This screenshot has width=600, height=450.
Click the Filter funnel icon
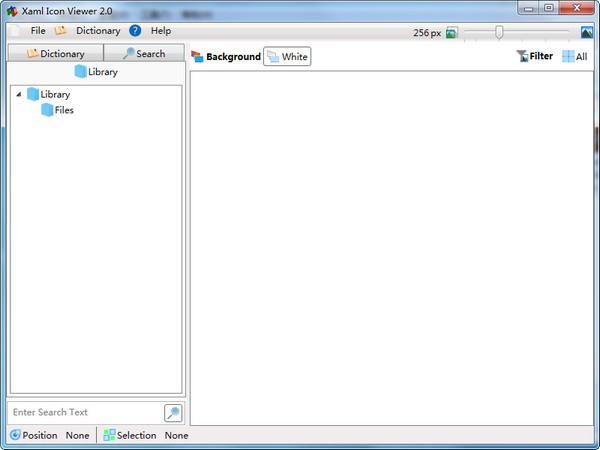point(522,56)
